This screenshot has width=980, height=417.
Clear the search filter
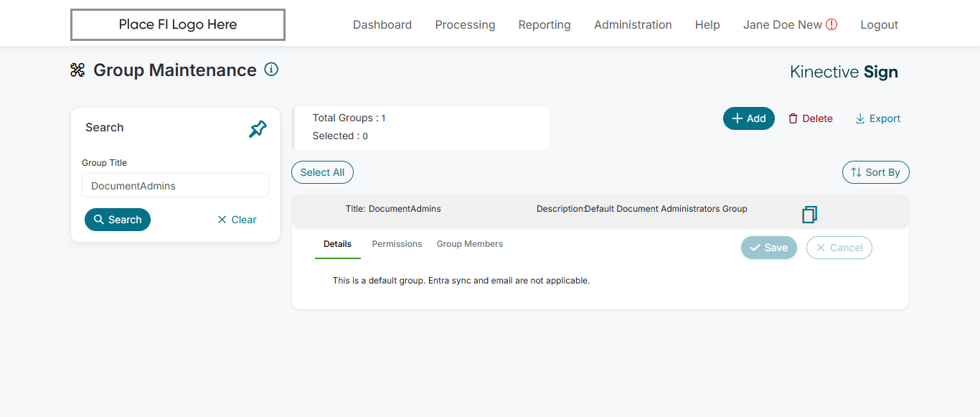(237, 220)
